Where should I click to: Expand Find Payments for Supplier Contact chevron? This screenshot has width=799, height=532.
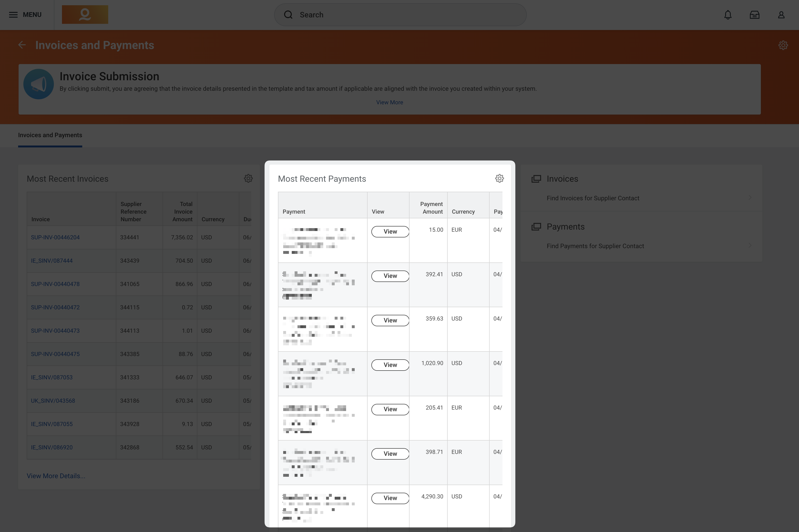750,245
